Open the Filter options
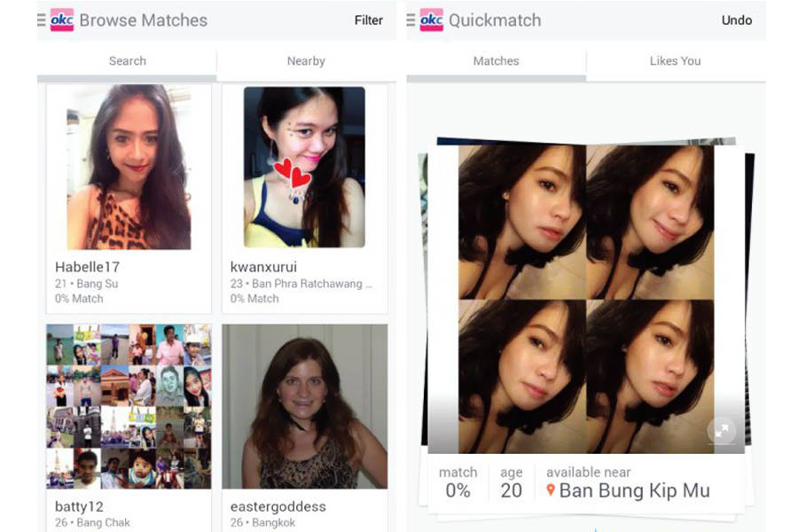 point(368,20)
